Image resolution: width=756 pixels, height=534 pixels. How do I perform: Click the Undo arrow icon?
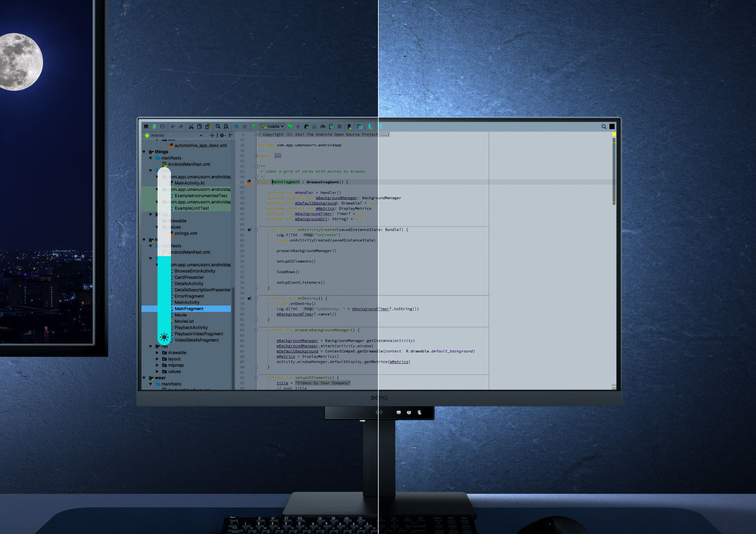tap(173, 127)
